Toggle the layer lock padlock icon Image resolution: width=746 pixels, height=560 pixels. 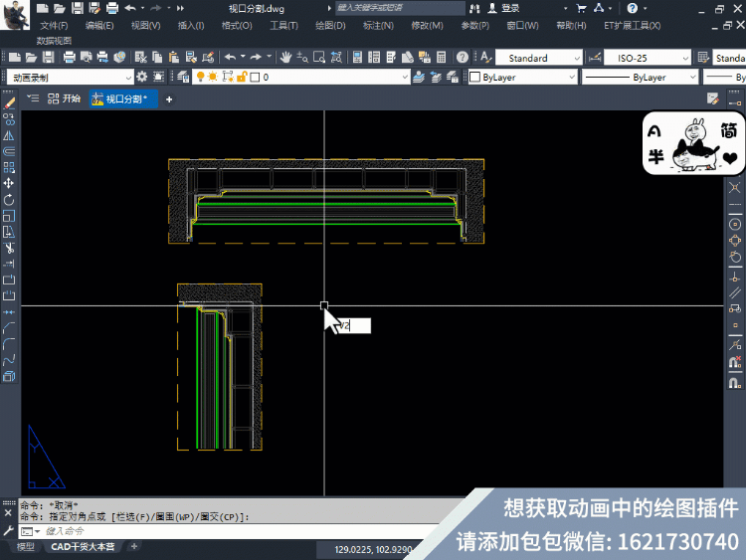point(240,77)
